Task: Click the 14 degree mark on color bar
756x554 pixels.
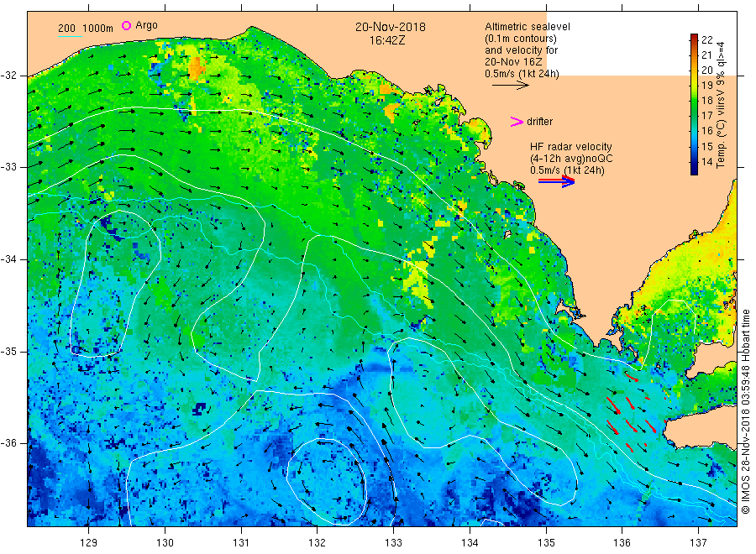Action: [706, 161]
